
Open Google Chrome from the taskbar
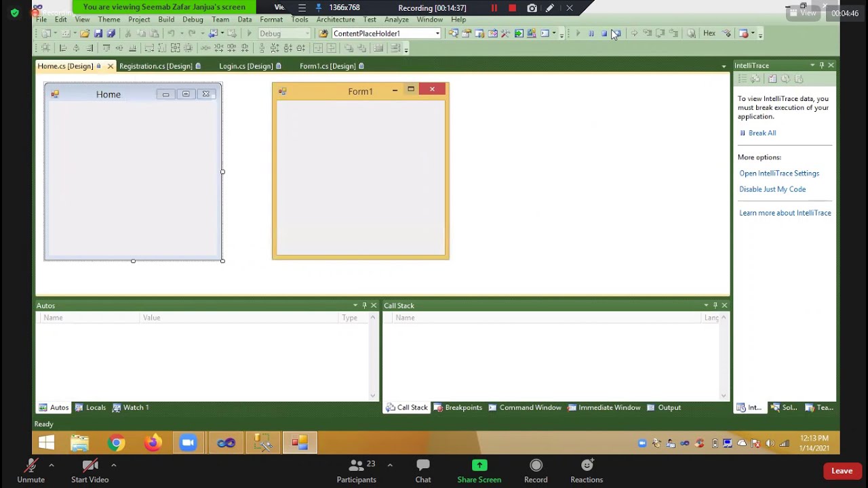point(117,443)
